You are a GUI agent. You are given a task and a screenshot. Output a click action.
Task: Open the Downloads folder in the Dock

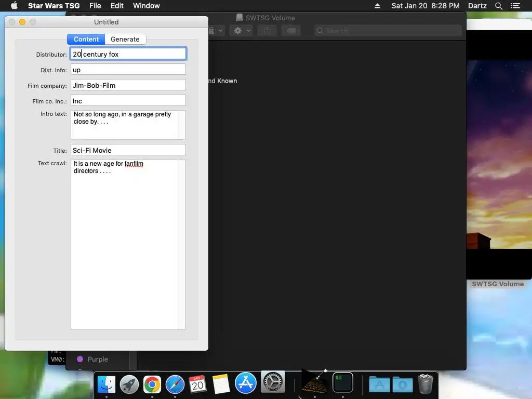(x=403, y=384)
